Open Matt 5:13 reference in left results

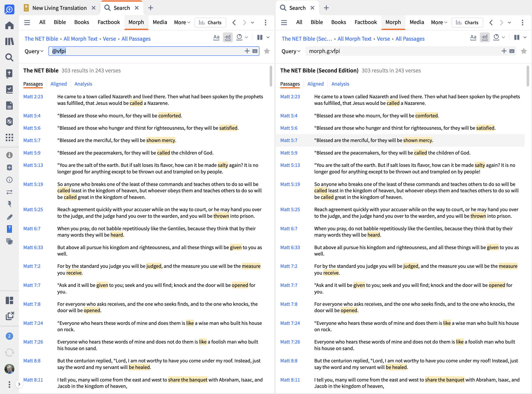tap(33, 165)
